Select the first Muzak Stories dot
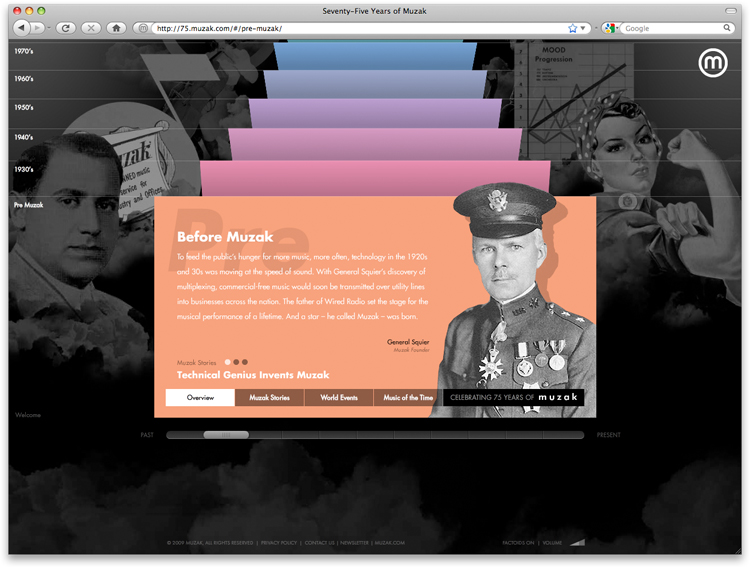750x568 pixels. (228, 362)
